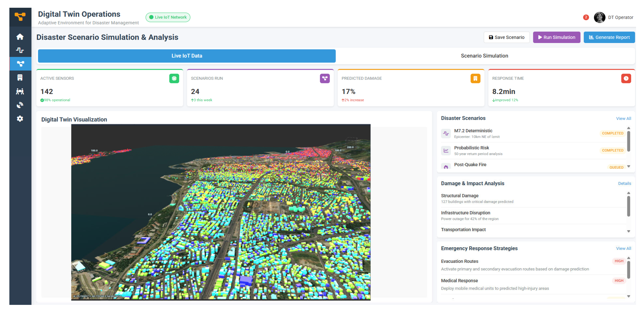Click the Active Sensors chip icon
The height and width of the screenshot is (312, 644).
pos(174,79)
